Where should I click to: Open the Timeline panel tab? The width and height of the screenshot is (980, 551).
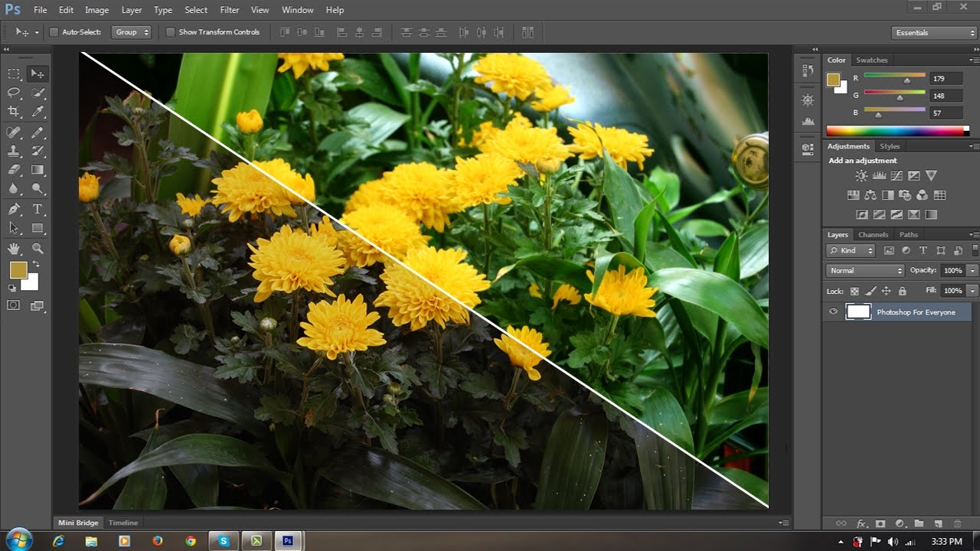[x=123, y=523]
